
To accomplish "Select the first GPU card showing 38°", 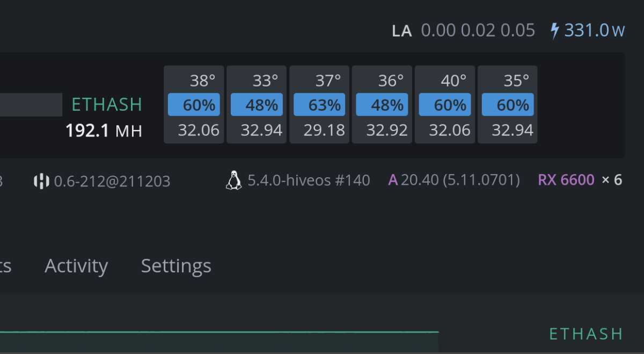I will [194, 105].
